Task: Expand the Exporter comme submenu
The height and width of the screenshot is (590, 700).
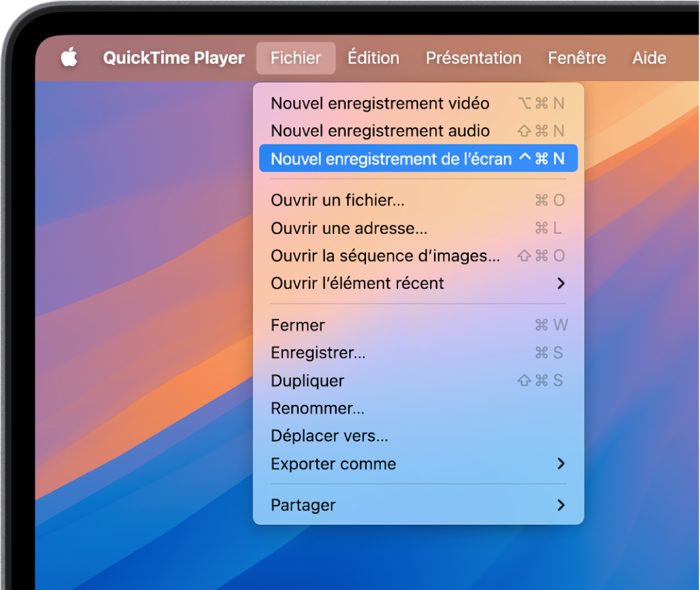Action: click(418, 463)
